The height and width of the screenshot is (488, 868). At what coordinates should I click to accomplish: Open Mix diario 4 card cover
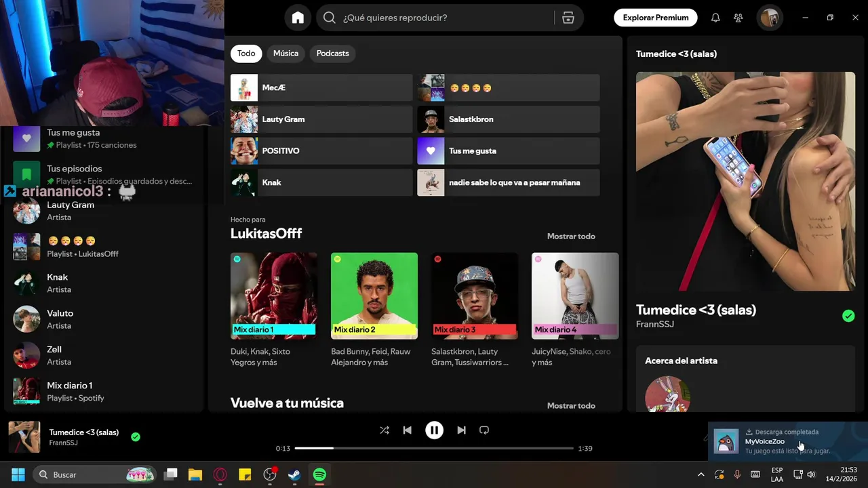575,296
